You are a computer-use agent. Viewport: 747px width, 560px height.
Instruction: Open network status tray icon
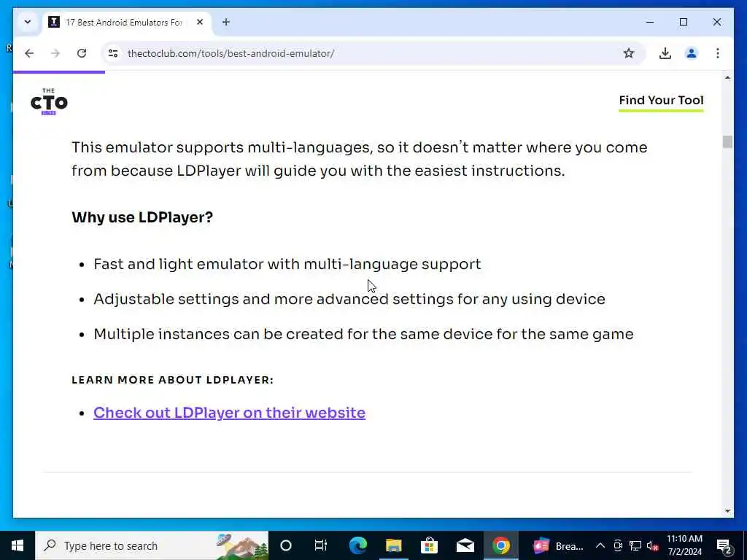(x=635, y=545)
